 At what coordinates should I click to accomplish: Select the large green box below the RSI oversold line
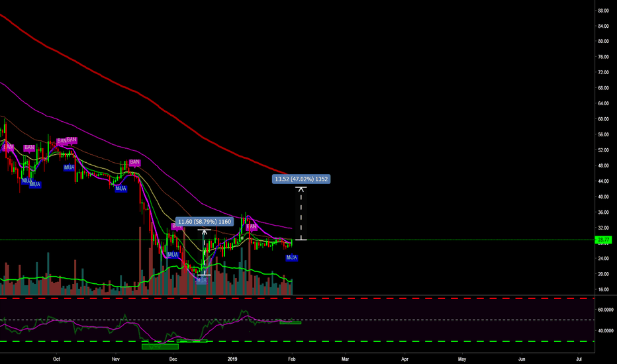click(x=160, y=347)
